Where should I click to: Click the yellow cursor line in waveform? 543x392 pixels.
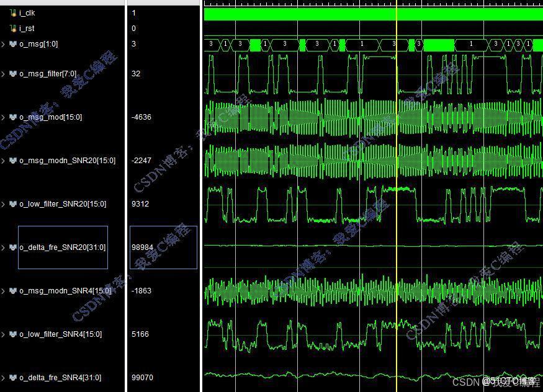point(397,197)
